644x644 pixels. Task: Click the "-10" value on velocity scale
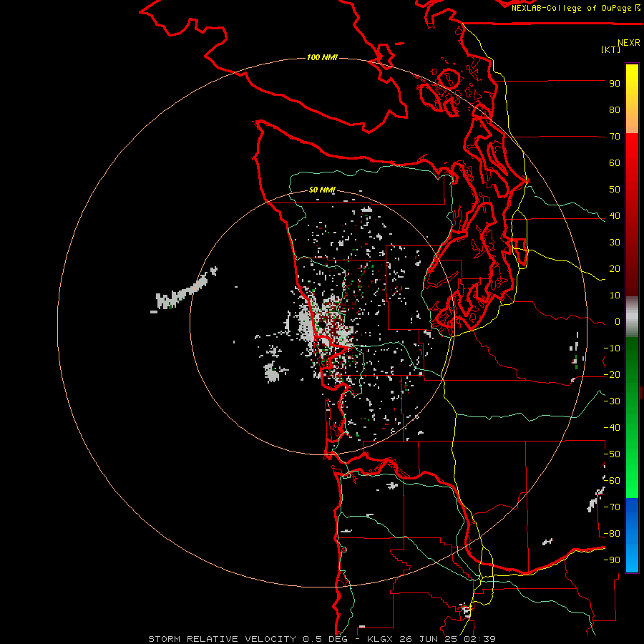coord(612,348)
